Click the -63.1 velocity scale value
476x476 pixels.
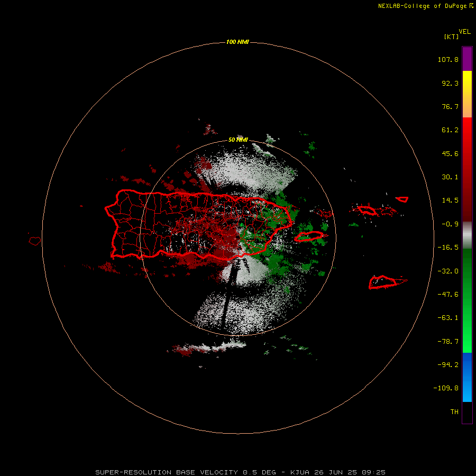click(448, 318)
